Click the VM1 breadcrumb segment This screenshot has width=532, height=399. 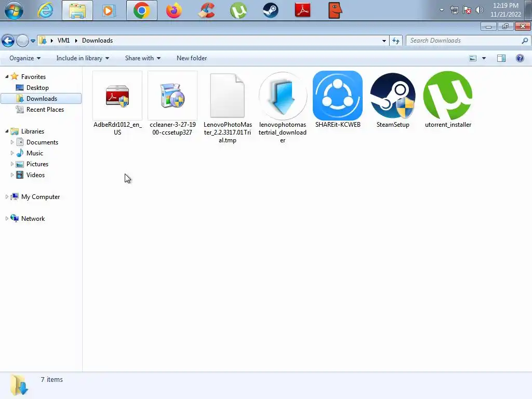[x=63, y=41]
